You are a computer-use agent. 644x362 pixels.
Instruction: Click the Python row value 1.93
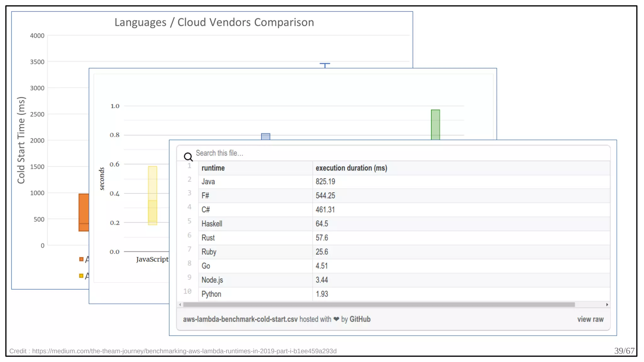pyautogui.click(x=322, y=294)
